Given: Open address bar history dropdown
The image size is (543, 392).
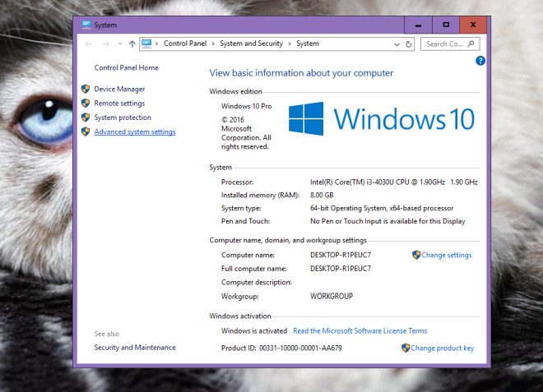Looking at the screenshot, I should pos(397,44).
